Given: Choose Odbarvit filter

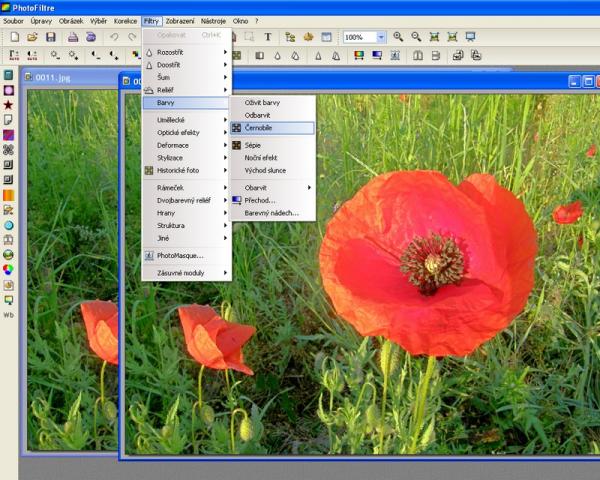Looking at the screenshot, I should pyautogui.click(x=273, y=115).
